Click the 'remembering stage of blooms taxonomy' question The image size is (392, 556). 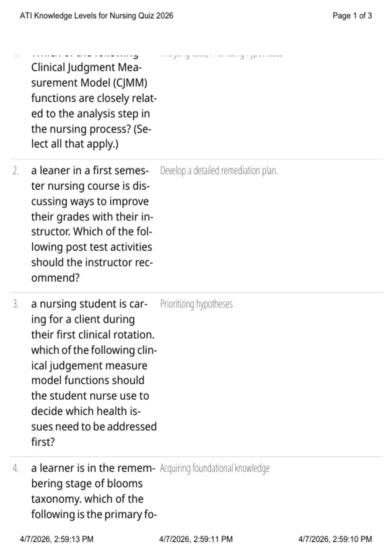click(x=94, y=491)
